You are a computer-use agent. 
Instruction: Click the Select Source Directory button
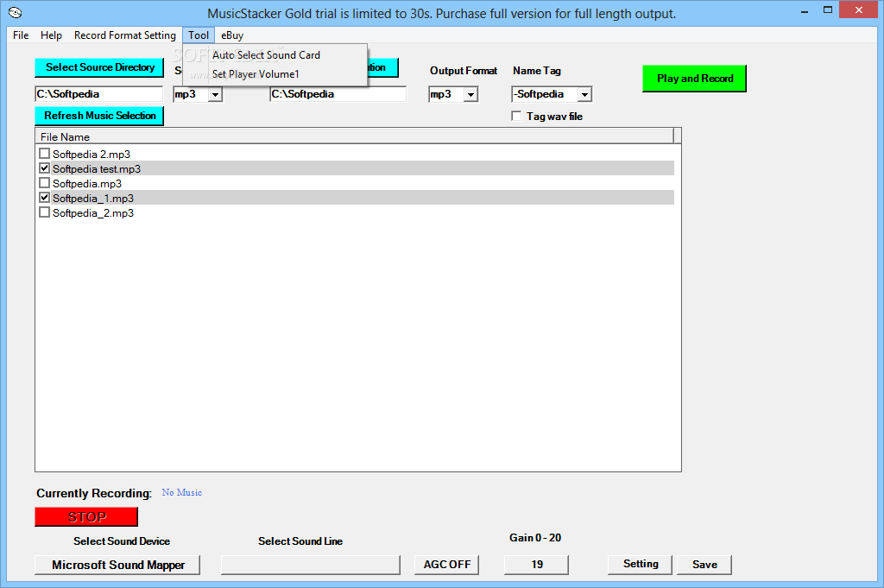click(99, 67)
